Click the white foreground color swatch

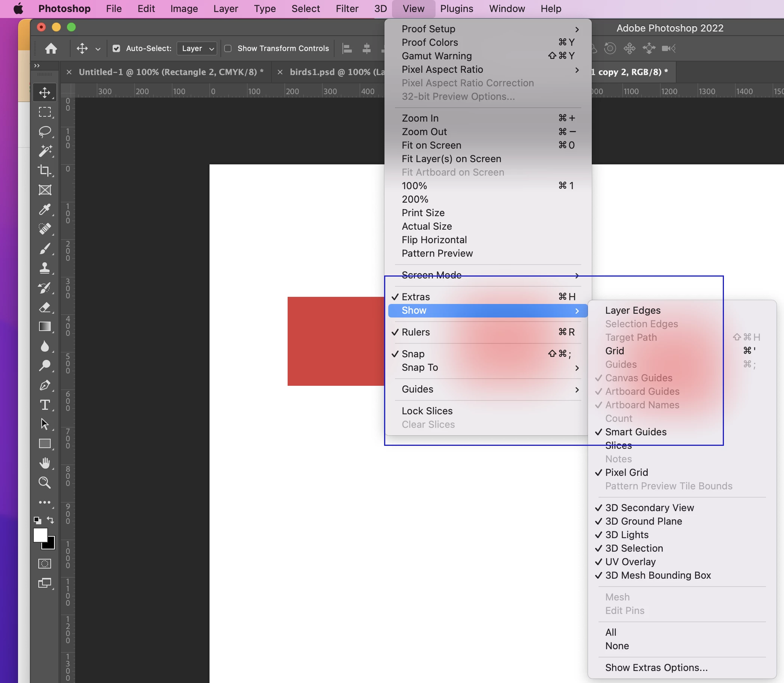[40, 535]
